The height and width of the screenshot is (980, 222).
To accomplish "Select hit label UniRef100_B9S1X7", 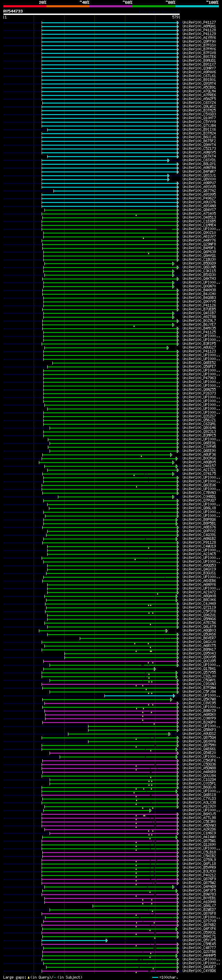I will 199,64.
